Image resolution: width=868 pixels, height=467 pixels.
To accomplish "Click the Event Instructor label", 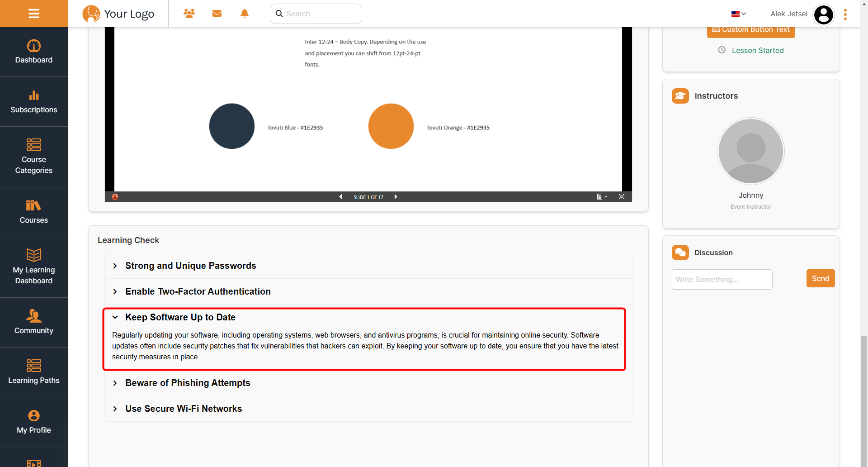I will 751,207.
